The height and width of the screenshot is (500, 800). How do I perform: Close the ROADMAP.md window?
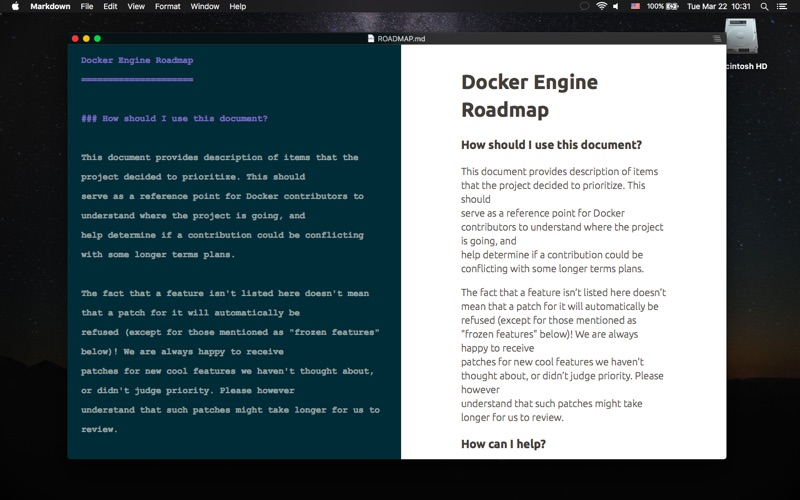75,38
